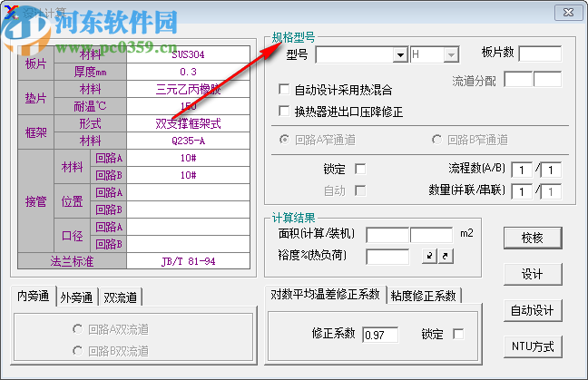The height and width of the screenshot is (380, 588).
Task: Open the 双流道 tab
Action: [x=121, y=297]
